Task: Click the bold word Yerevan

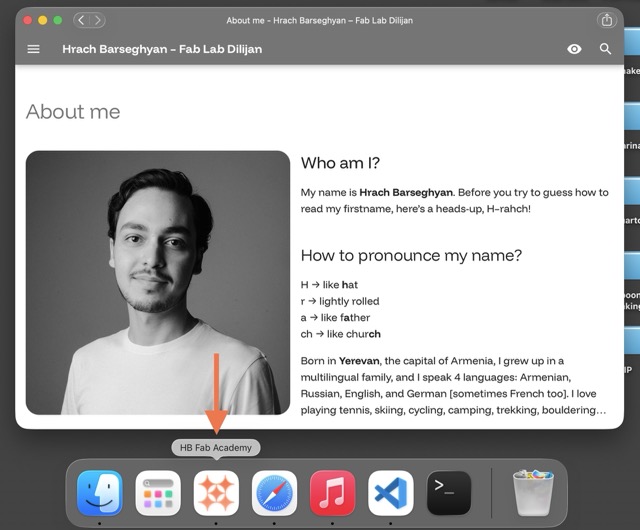Action: (x=359, y=361)
